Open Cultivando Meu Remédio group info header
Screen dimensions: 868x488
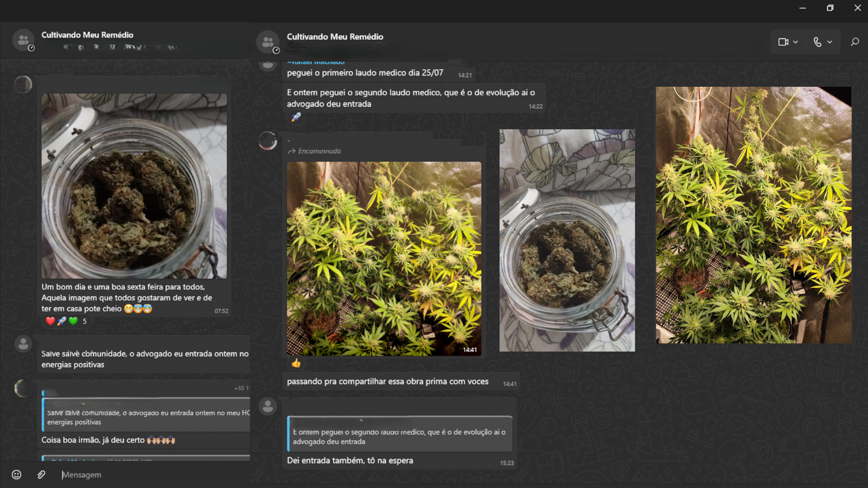(x=335, y=37)
